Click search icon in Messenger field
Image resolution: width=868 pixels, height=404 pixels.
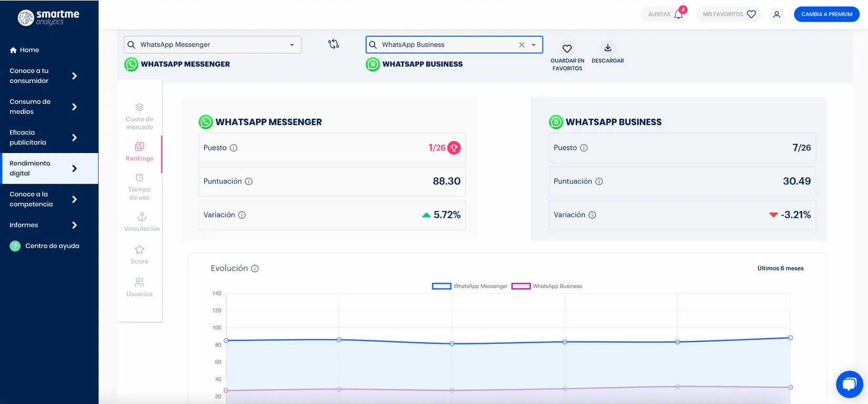[132, 45]
